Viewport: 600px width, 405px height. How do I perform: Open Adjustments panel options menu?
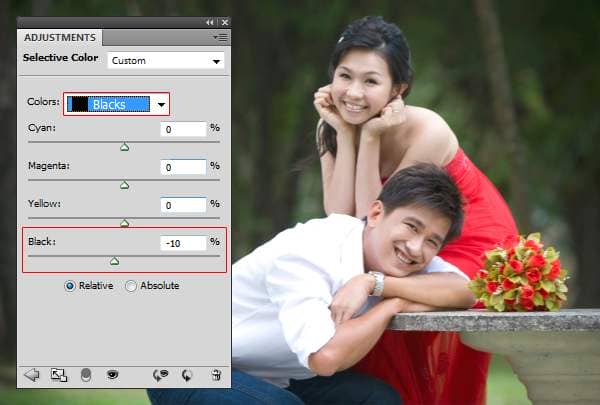(220, 37)
